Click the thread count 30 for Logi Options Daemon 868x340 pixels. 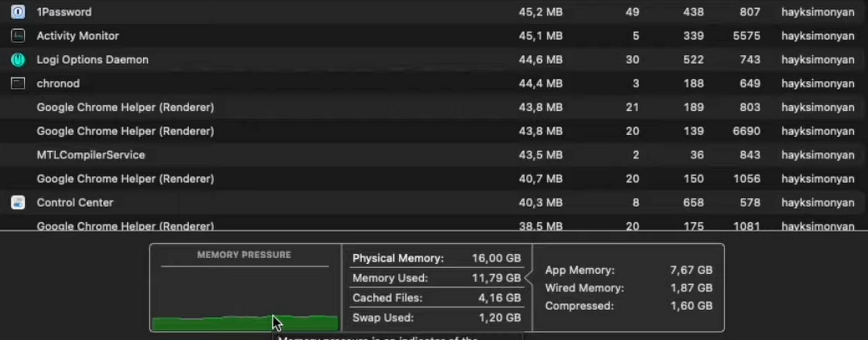[x=632, y=60]
